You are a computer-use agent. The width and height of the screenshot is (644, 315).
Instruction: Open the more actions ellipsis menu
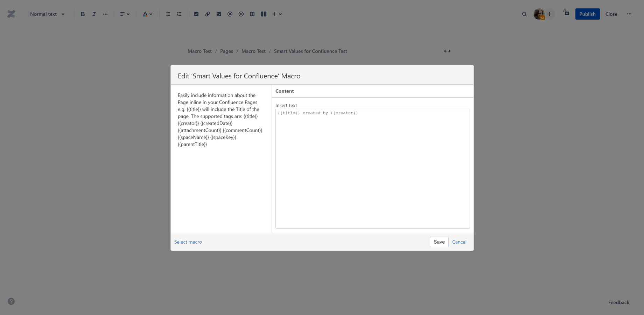[629, 14]
